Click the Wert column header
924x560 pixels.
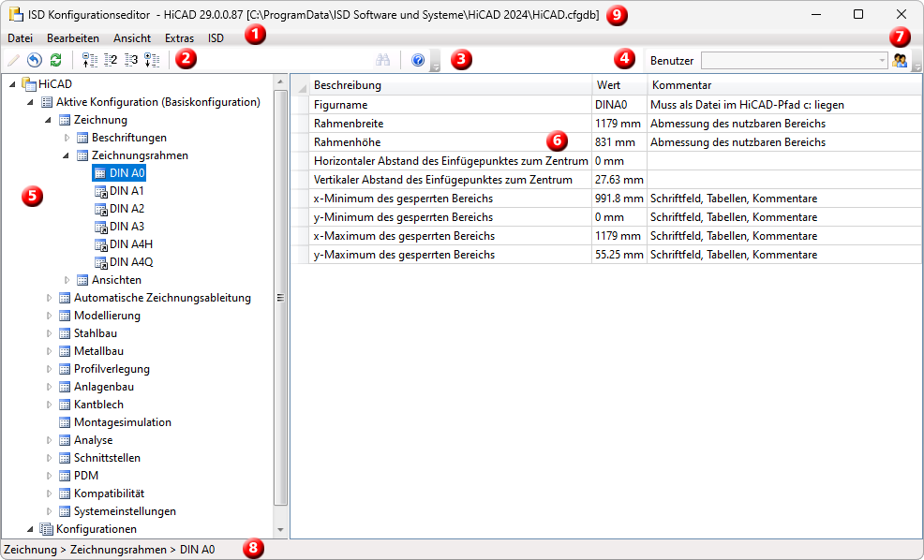pos(619,85)
